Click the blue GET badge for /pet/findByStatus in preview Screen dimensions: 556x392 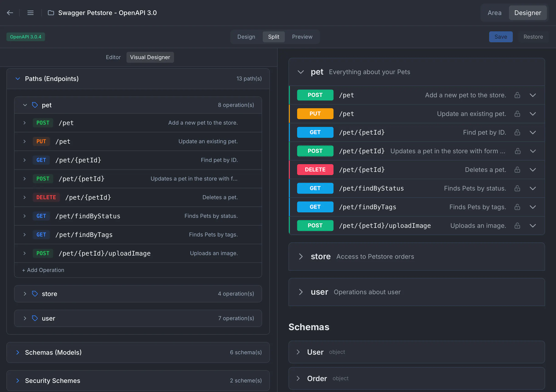click(x=315, y=188)
